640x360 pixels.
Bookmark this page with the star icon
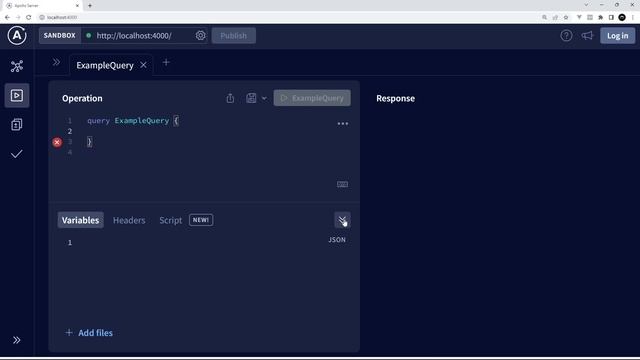566,17
